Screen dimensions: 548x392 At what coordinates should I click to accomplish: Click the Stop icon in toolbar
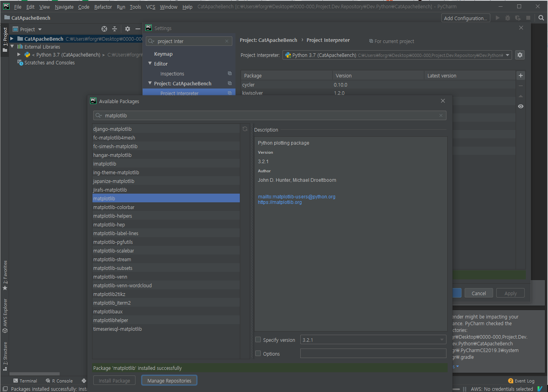528,18
